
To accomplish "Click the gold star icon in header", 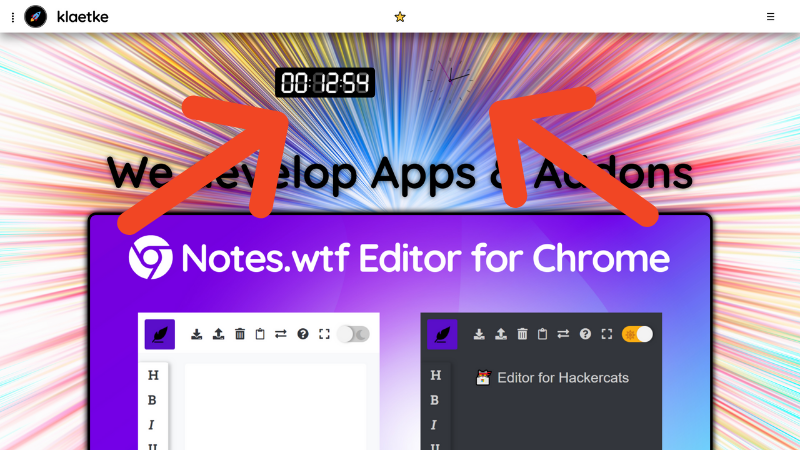I will pyautogui.click(x=400, y=17).
